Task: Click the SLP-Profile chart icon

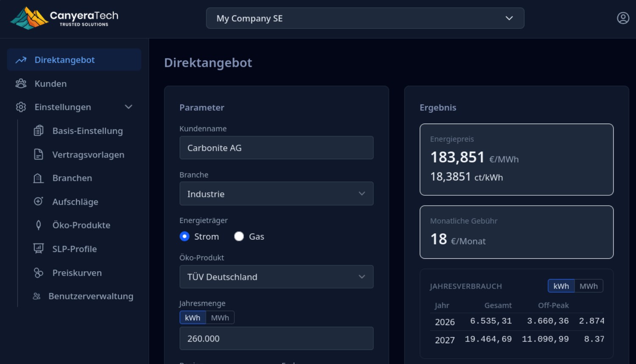Action: coord(39,249)
